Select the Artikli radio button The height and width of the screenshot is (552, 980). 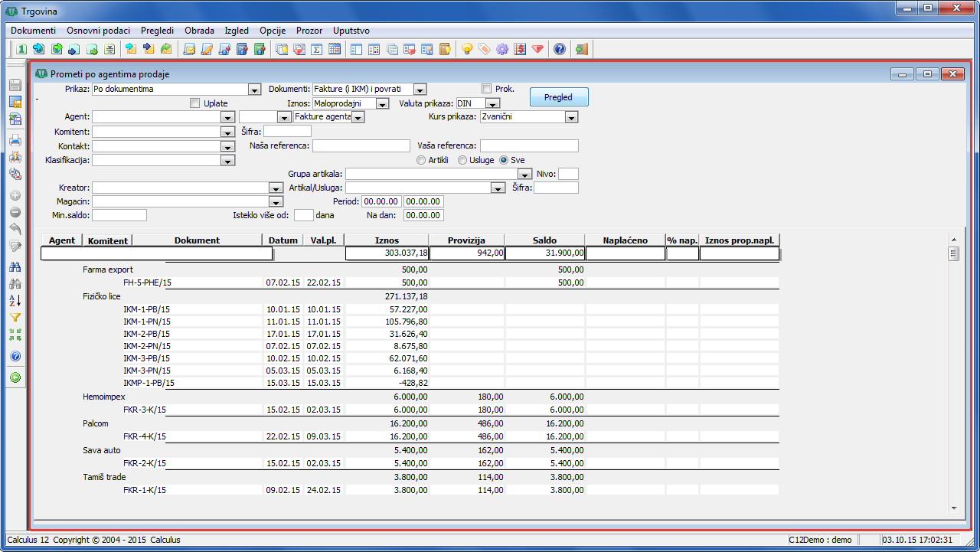421,160
